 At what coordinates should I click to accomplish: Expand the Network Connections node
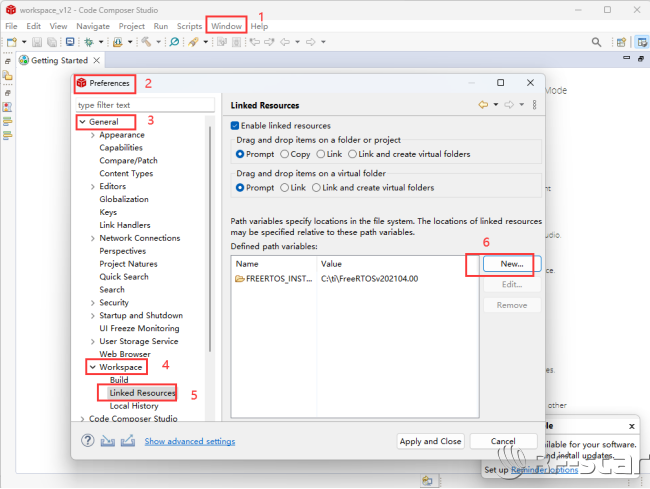[93, 238]
